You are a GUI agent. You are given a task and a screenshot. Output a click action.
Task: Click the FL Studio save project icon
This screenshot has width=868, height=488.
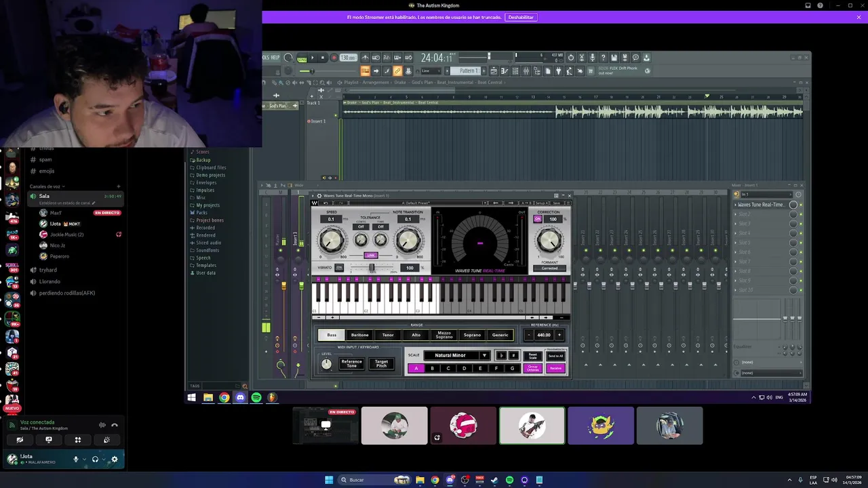[614, 57]
